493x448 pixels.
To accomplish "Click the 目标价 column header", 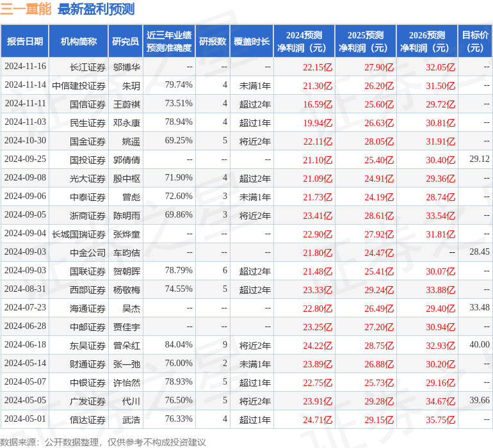I will click(475, 42).
